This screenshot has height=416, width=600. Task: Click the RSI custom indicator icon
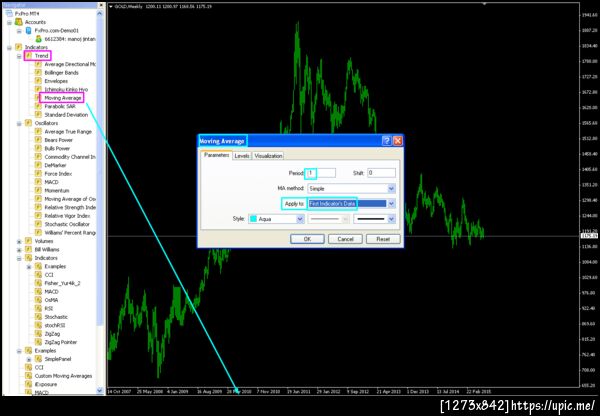[38, 308]
